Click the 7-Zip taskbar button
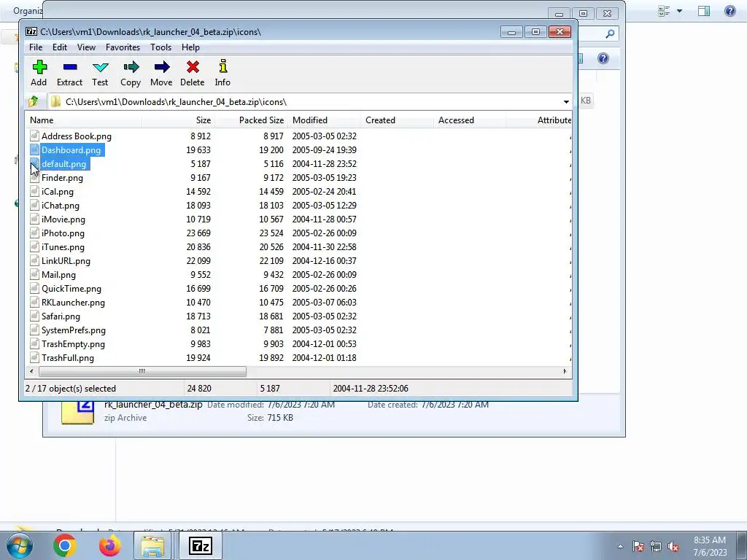The width and height of the screenshot is (747, 560). pyautogui.click(x=200, y=545)
